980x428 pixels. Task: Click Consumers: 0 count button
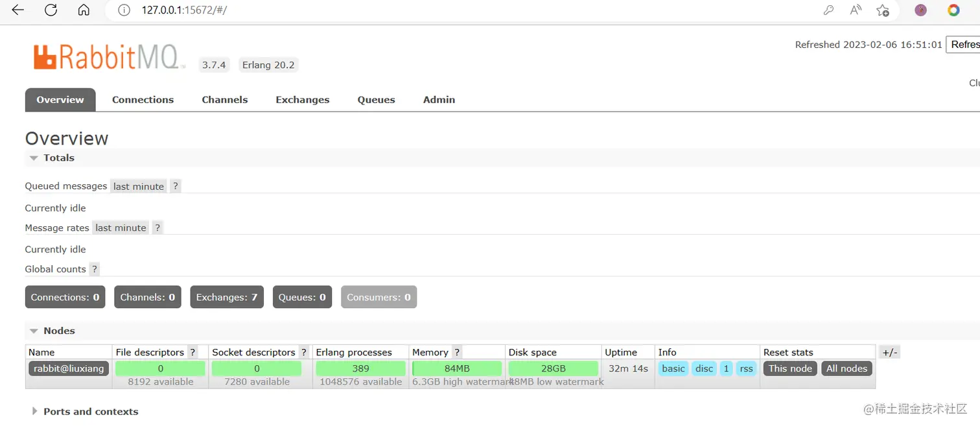coord(379,297)
